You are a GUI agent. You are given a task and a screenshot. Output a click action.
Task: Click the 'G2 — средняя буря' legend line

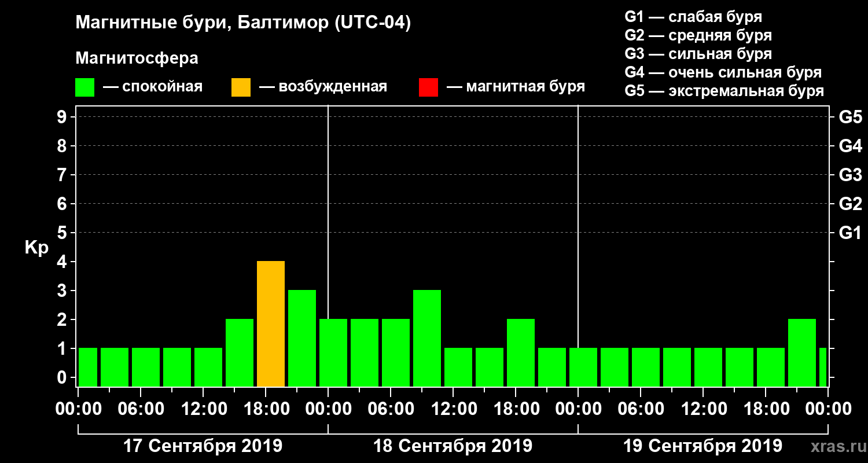[x=698, y=35]
